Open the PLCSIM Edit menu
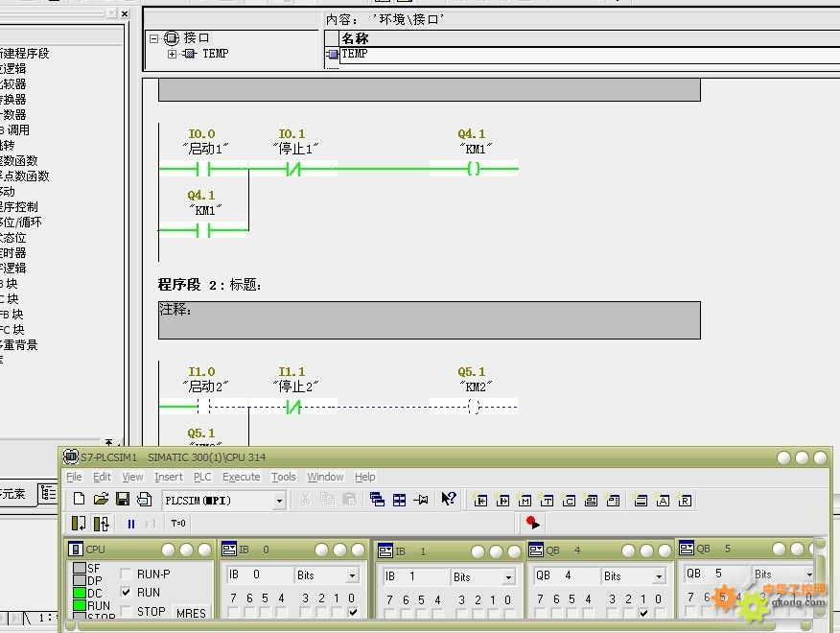The image size is (840, 633). click(x=102, y=477)
